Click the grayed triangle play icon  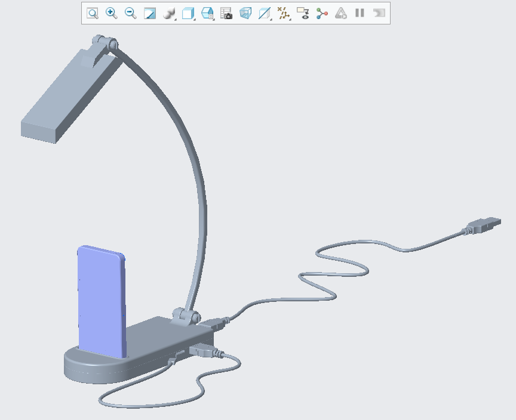coord(341,14)
